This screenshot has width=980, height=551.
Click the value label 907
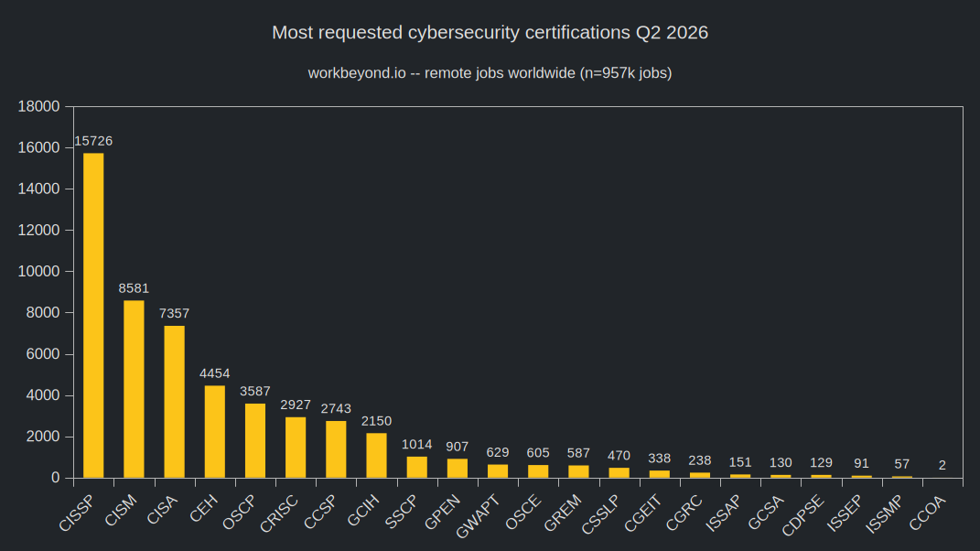(457, 447)
